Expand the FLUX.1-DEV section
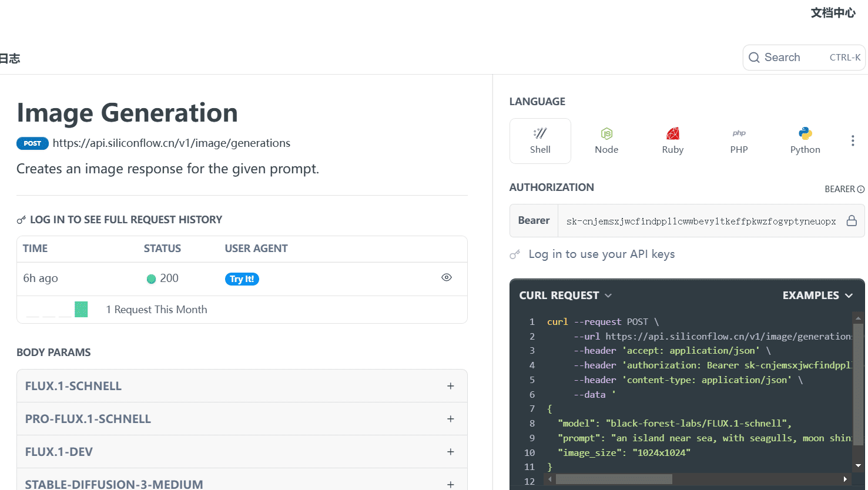 click(242, 452)
